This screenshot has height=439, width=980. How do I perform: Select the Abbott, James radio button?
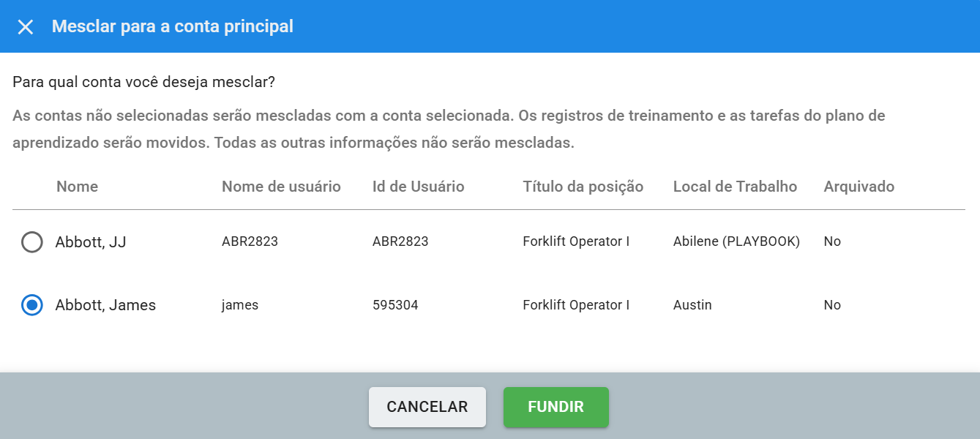32,305
